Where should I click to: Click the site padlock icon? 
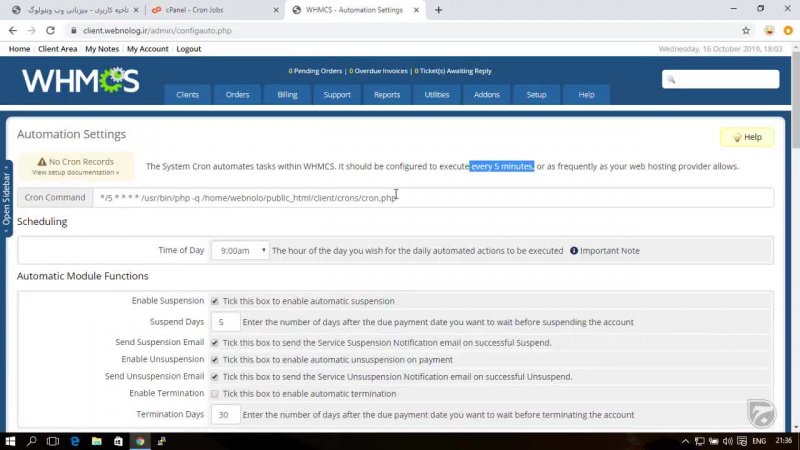[x=73, y=31]
